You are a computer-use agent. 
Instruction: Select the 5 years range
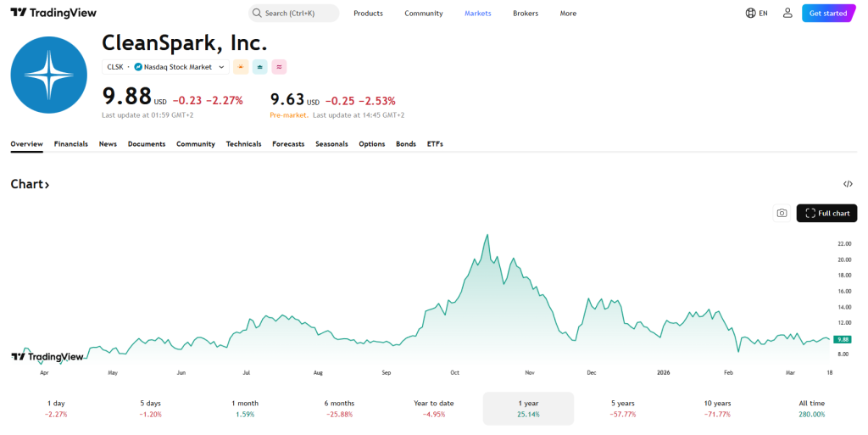[623, 409]
